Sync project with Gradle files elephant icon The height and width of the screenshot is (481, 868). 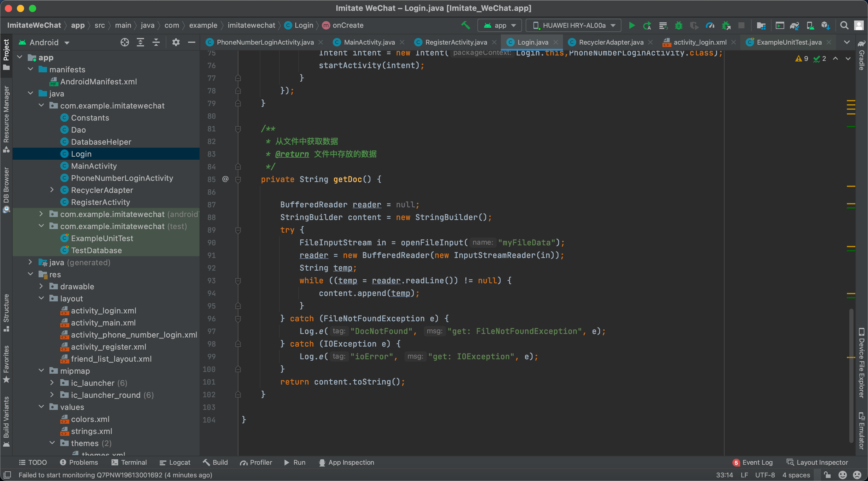pos(794,26)
